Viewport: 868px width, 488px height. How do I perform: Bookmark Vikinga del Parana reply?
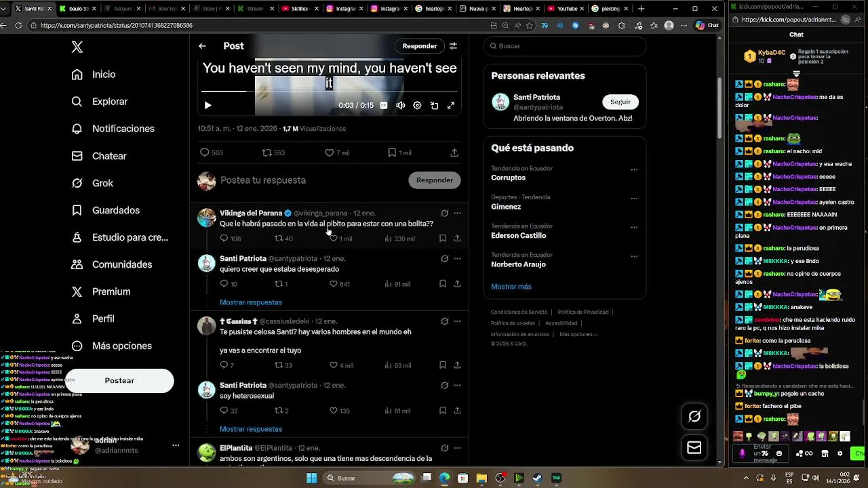pos(443,239)
